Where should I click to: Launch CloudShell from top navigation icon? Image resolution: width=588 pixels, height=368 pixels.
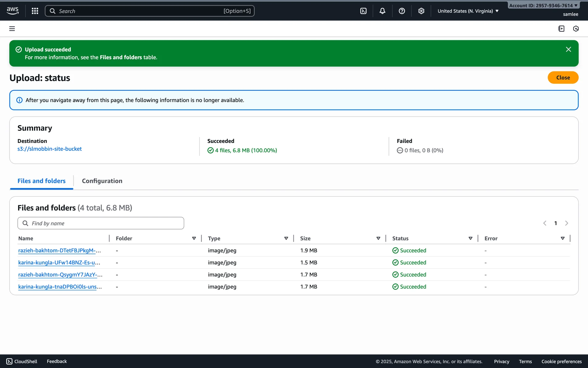[x=363, y=11]
